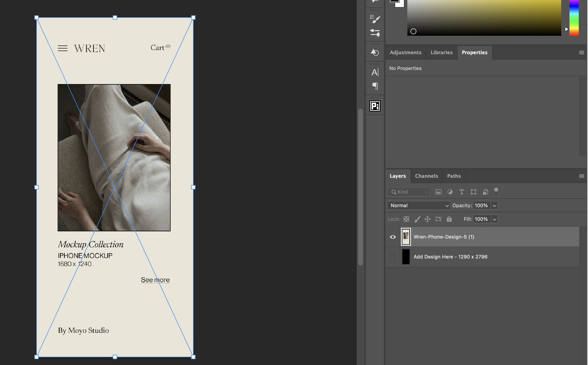Open the History panel icon
The height and width of the screenshot is (365, 588).
tap(375, 53)
